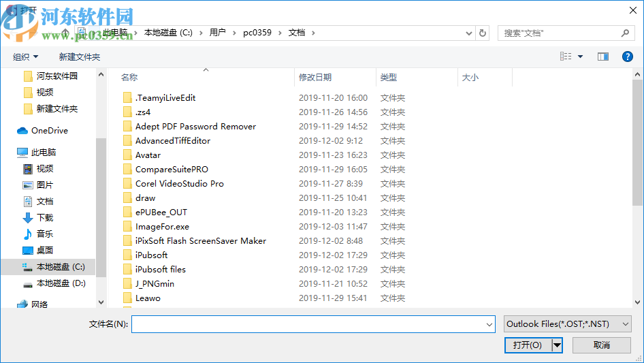Image resolution: width=644 pixels, height=363 pixels.
Task: Click 文档 in address breadcrumb
Action: tap(297, 33)
